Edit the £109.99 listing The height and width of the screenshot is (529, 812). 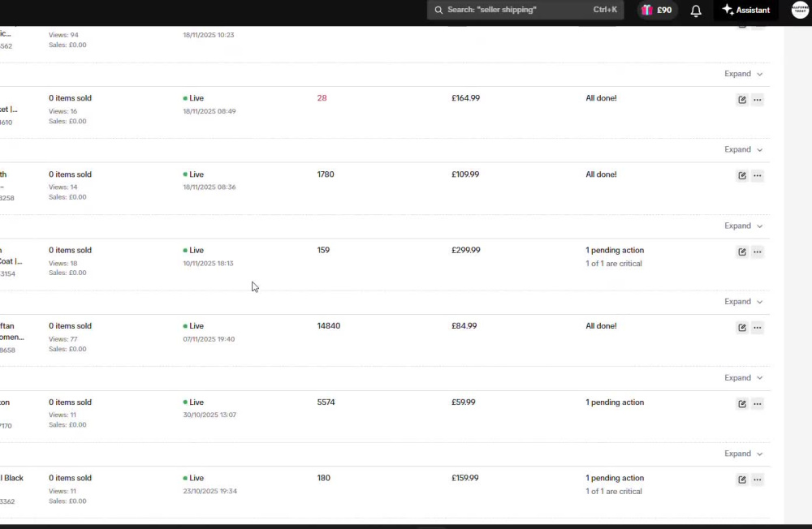(742, 175)
